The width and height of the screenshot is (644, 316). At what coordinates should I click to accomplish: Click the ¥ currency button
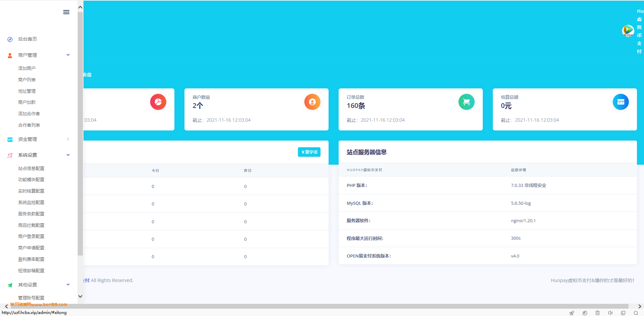309,152
